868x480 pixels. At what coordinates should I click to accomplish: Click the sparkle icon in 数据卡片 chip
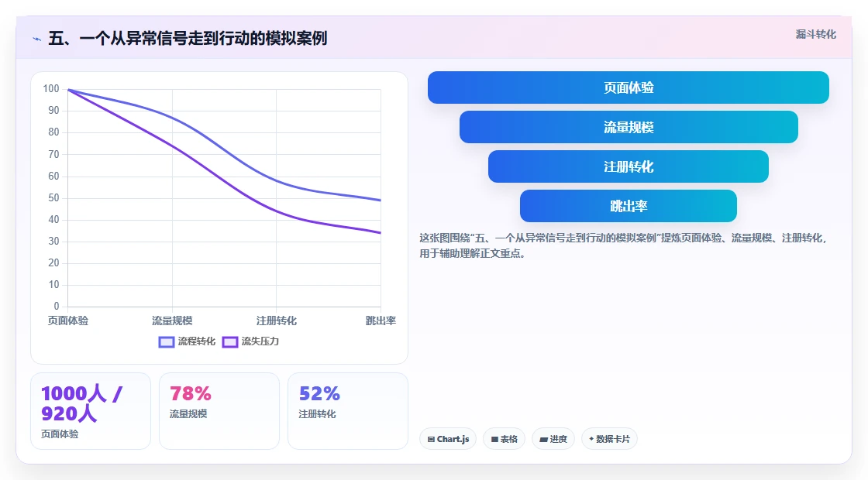pyautogui.click(x=591, y=439)
